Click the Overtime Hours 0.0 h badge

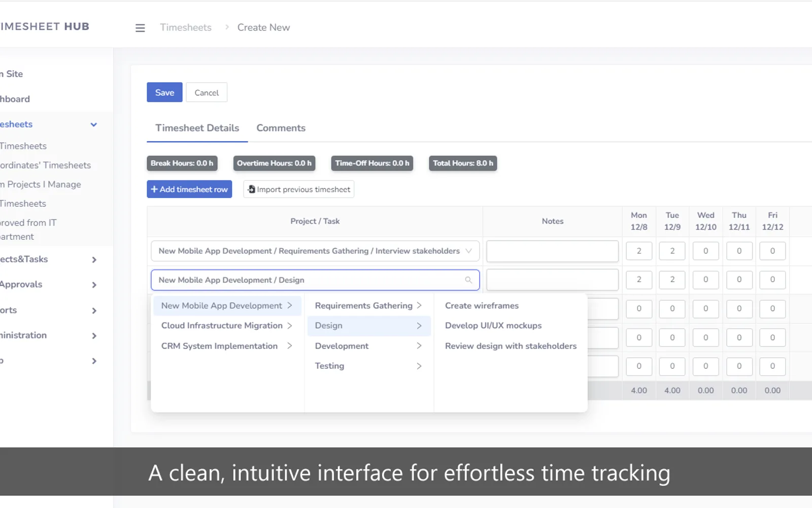pos(274,163)
